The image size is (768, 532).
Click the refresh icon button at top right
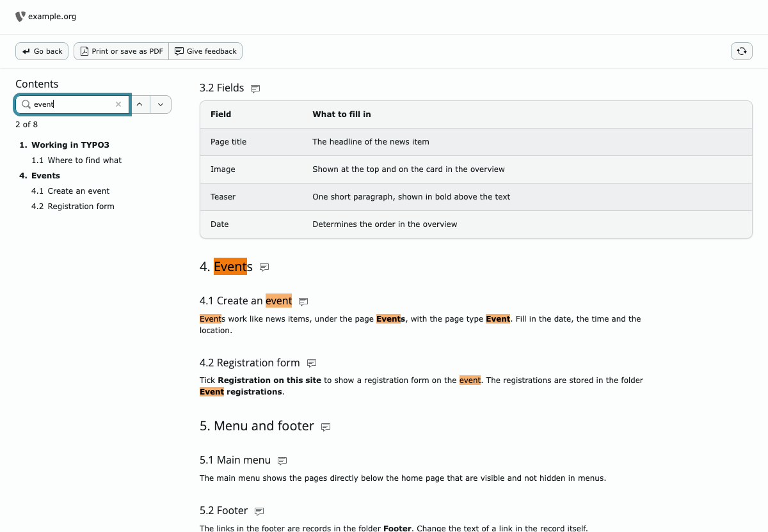[x=741, y=51]
